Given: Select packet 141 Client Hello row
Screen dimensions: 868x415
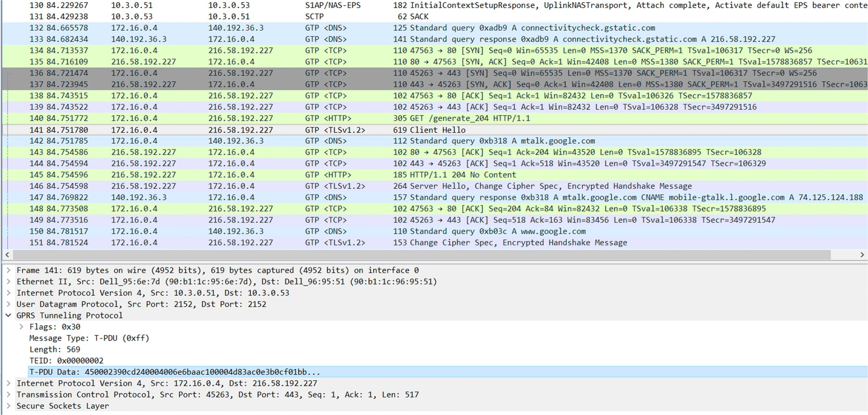Looking at the screenshot, I should coord(435,130).
